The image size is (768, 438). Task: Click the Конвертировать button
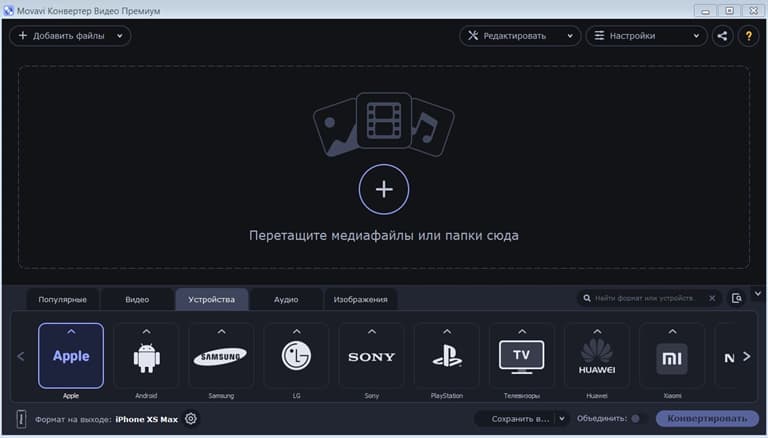click(x=707, y=418)
